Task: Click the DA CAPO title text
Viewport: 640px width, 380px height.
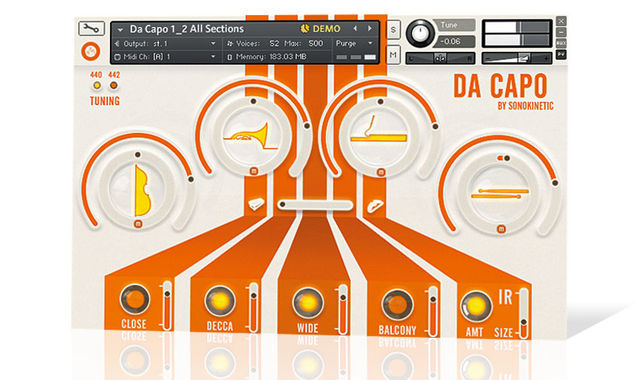Action: click(500, 86)
